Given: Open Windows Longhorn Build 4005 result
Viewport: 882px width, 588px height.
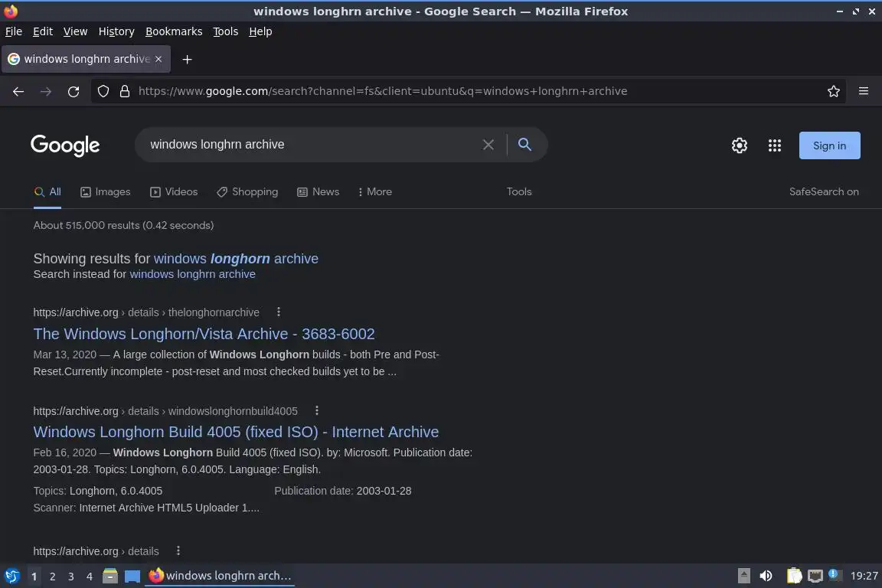Looking at the screenshot, I should coord(237,432).
